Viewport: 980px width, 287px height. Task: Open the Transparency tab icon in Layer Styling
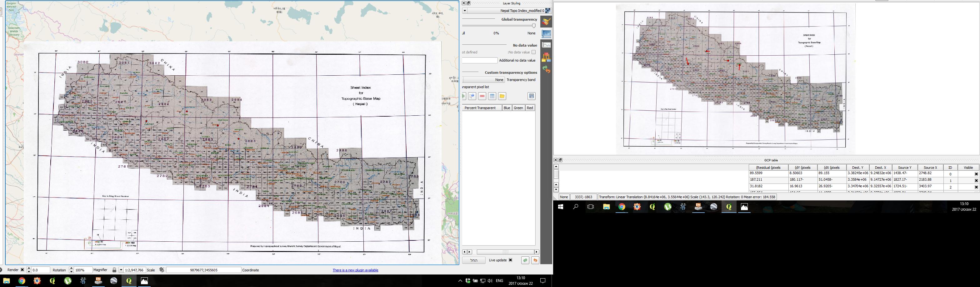click(x=546, y=34)
